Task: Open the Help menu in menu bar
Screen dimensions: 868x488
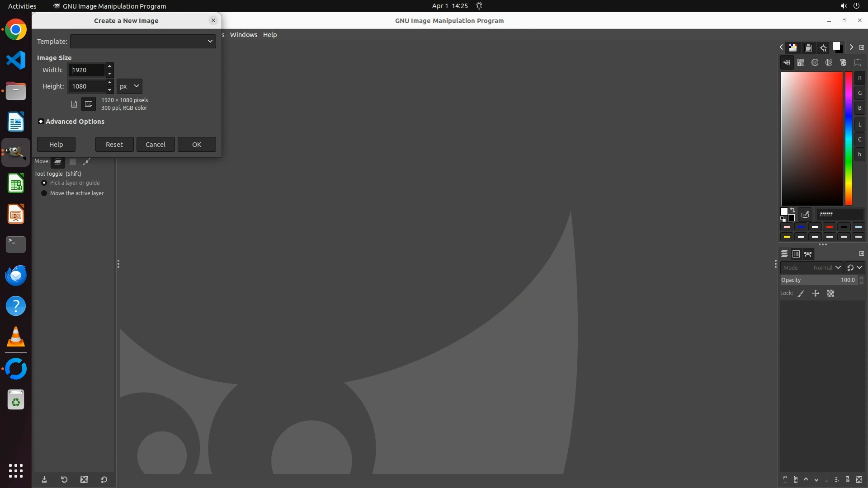Action: pos(270,35)
